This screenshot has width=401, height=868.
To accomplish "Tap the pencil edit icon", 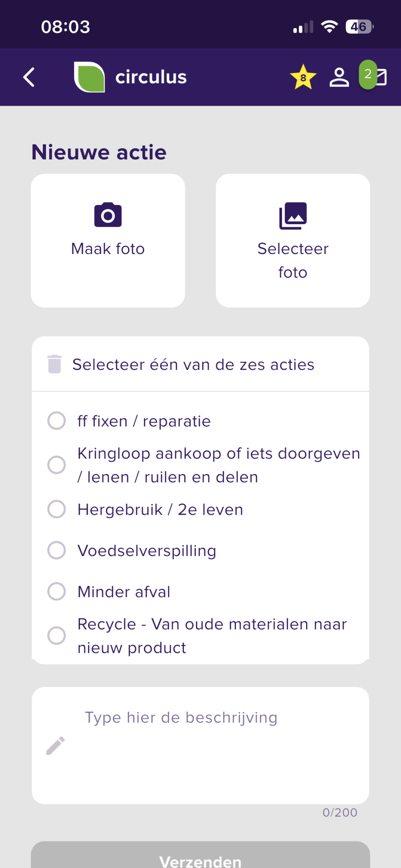I will (56, 745).
